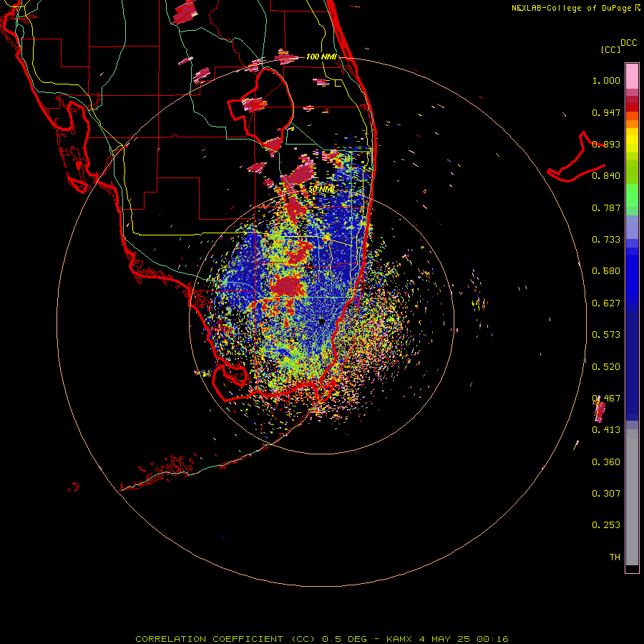644x644 pixels.
Task: Select the 0.253 scale value
Action: tap(606, 525)
